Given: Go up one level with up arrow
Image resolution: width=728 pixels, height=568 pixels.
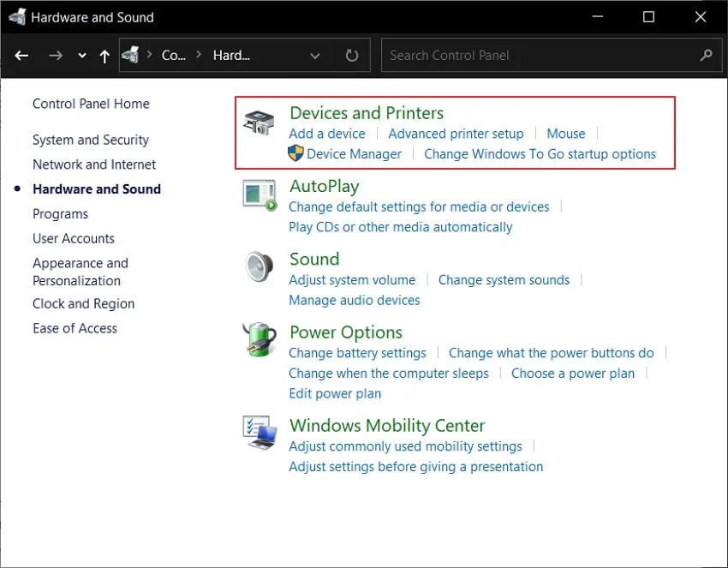Looking at the screenshot, I should [104, 57].
